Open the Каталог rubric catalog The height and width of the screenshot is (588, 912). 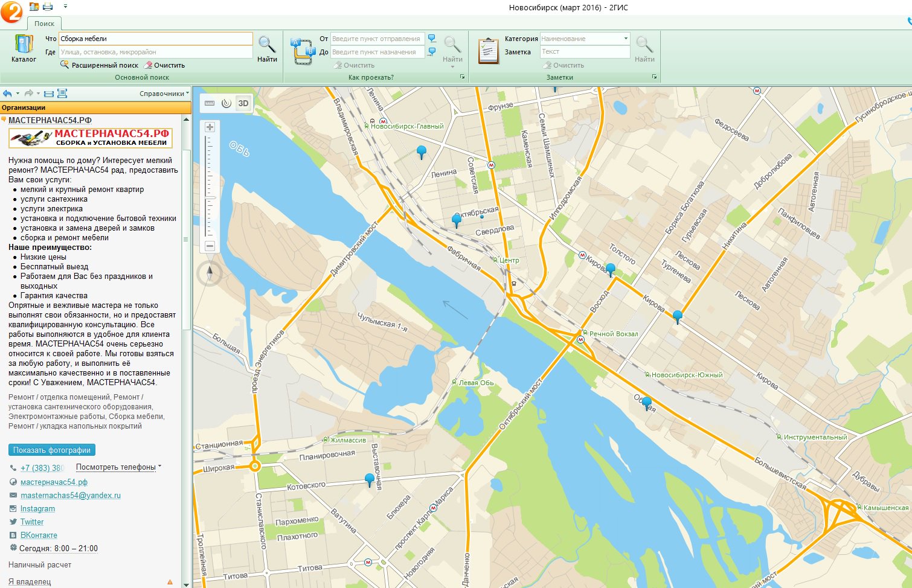(24, 48)
